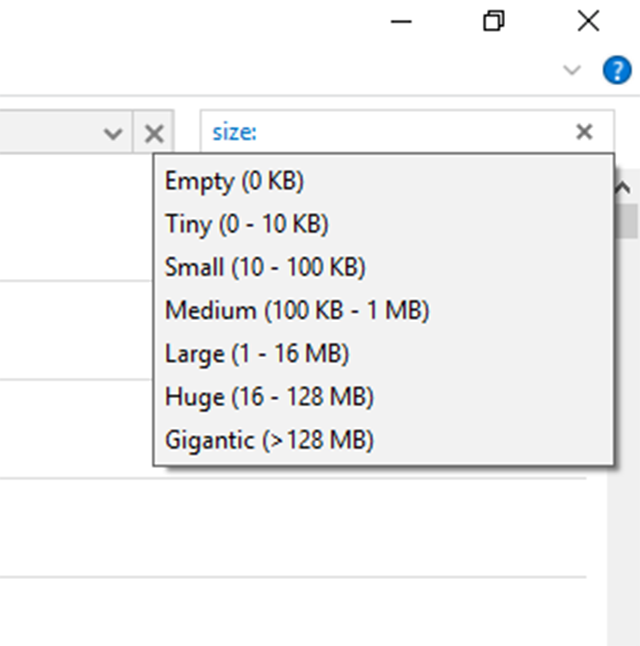Select Empty (0 KB) size filter
The image size is (640, 646).
click(x=234, y=182)
